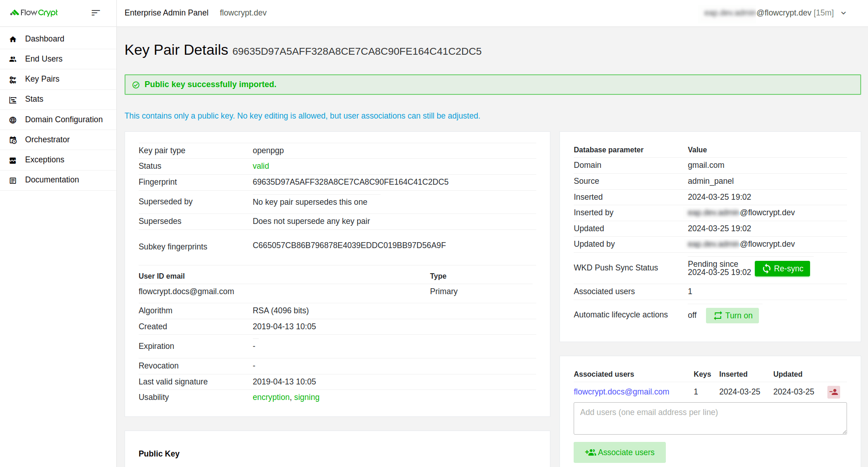Click the FlowCrypt logo
The width and height of the screenshot is (868, 467).
(x=34, y=13)
